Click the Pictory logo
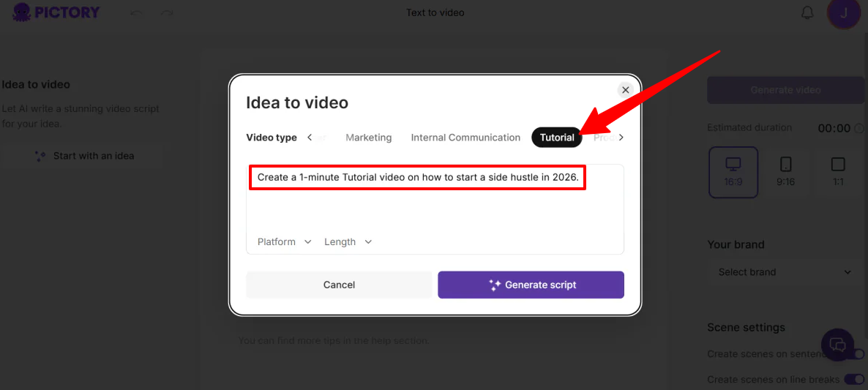Image resolution: width=868 pixels, height=390 pixels. click(x=56, y=12)
